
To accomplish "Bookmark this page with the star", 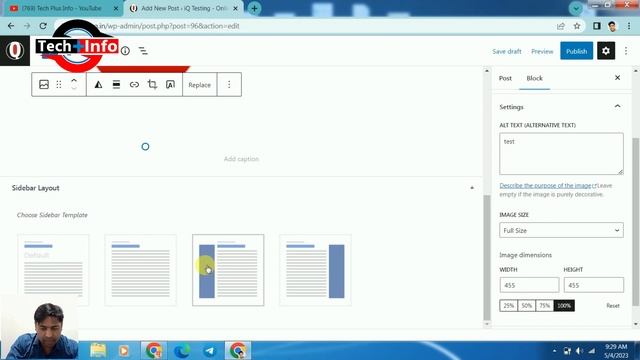I will coord(577,26).
